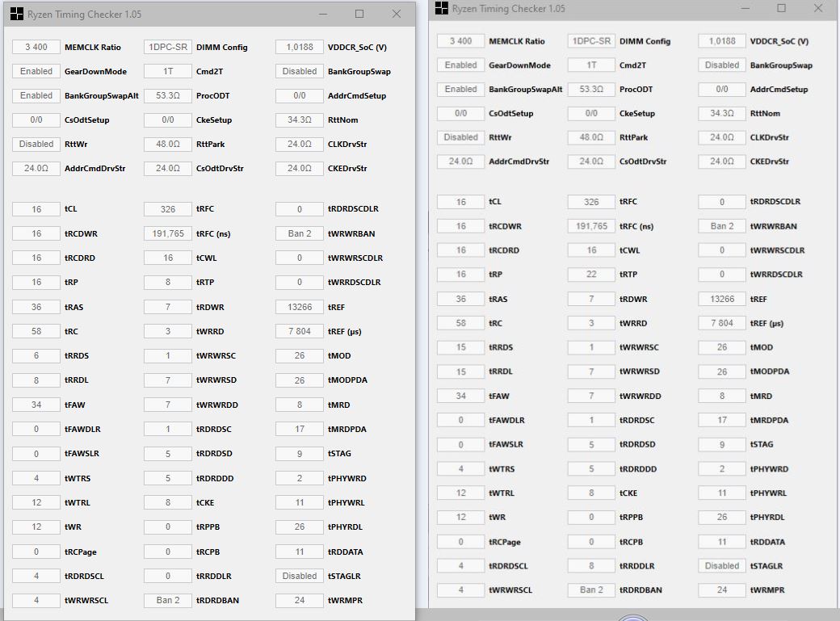Click the RttNom 34.3Ω field in left window
840x621 pixels.
point(300,120)
